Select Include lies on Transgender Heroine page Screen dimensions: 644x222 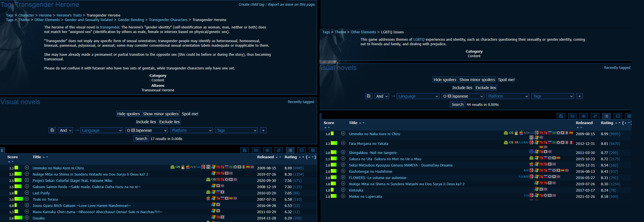146,122
